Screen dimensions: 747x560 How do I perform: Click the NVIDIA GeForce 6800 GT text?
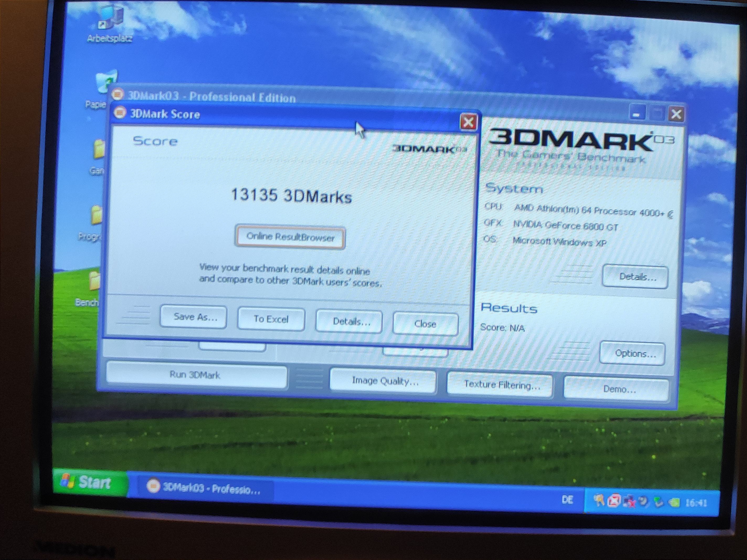click(566, 226)
